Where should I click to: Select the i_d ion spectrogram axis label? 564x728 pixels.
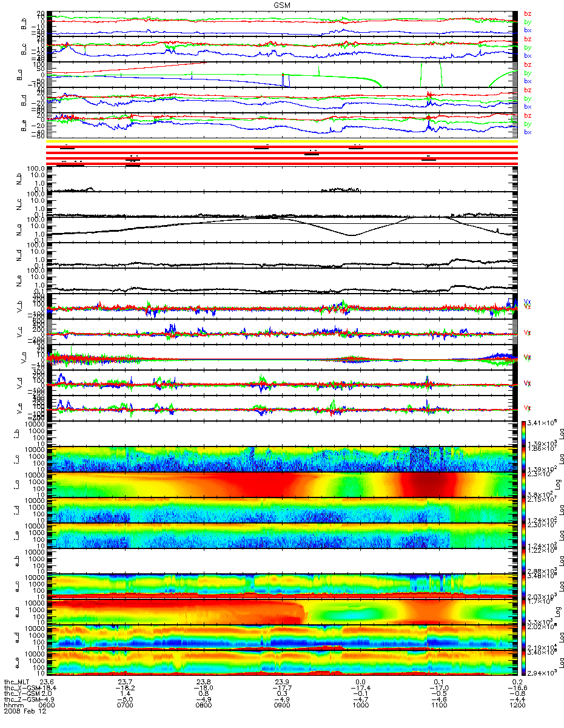pyautogui.click(x=18, y=510)
